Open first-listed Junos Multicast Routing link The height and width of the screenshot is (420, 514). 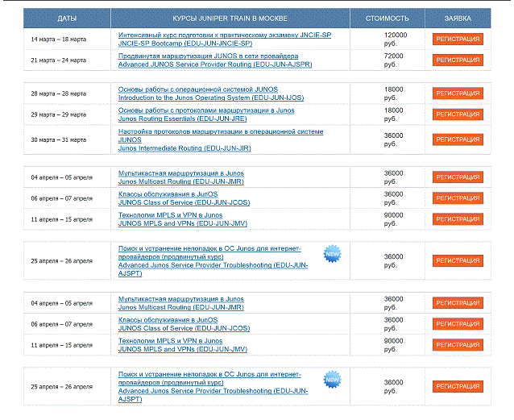(x=181, y=181)
